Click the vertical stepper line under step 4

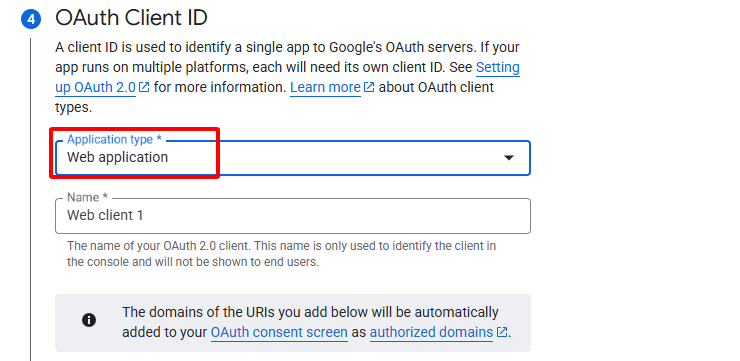(31, 199)
